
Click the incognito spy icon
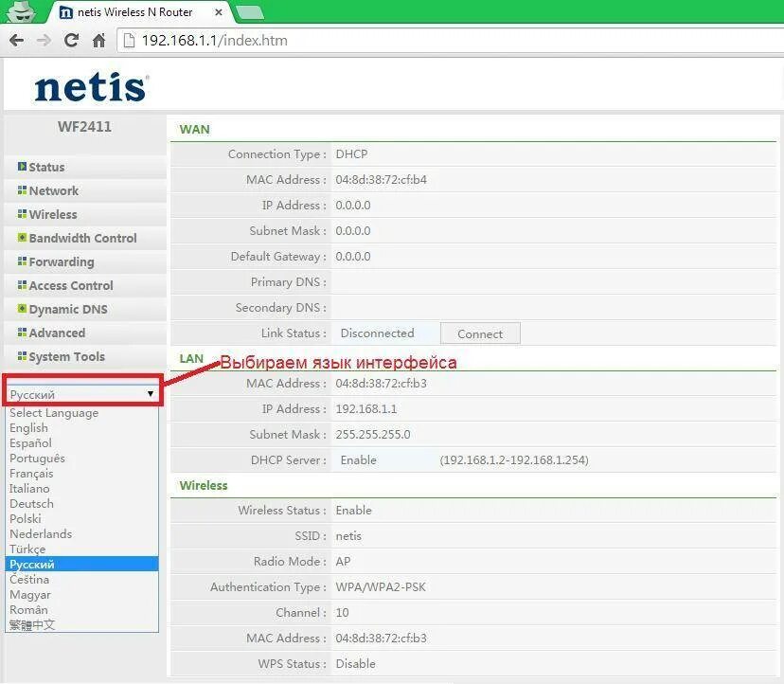pos(21,11)
